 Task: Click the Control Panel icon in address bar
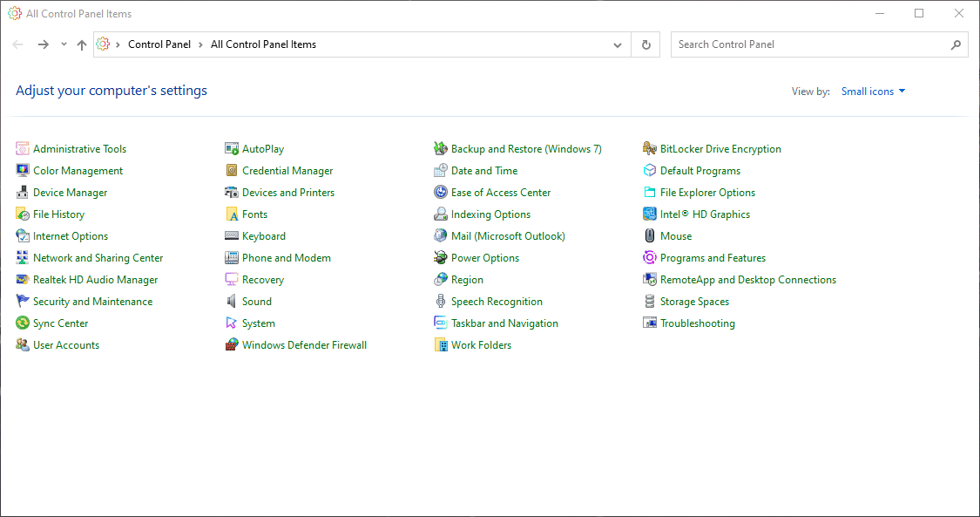coord(103,44)
